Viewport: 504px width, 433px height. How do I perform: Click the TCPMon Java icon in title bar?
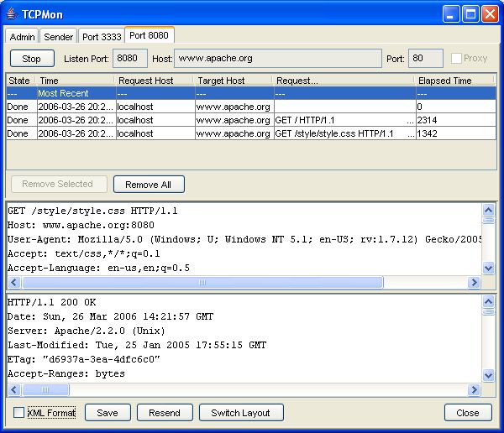[x=12, y=13]
